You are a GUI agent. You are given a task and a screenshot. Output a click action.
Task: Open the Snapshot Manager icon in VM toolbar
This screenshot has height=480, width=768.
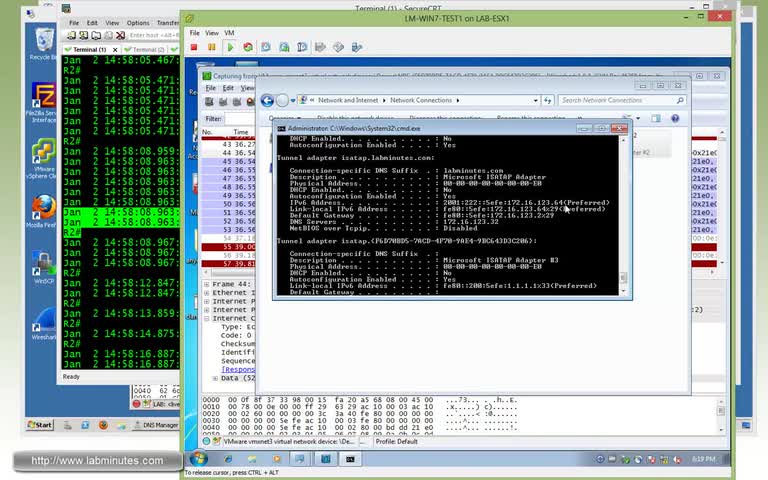click(x=302, y=48)
